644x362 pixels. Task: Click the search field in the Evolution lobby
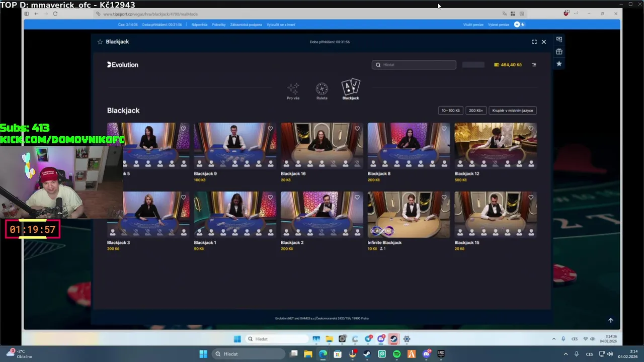pyautogui.click(x=414, y=65)
